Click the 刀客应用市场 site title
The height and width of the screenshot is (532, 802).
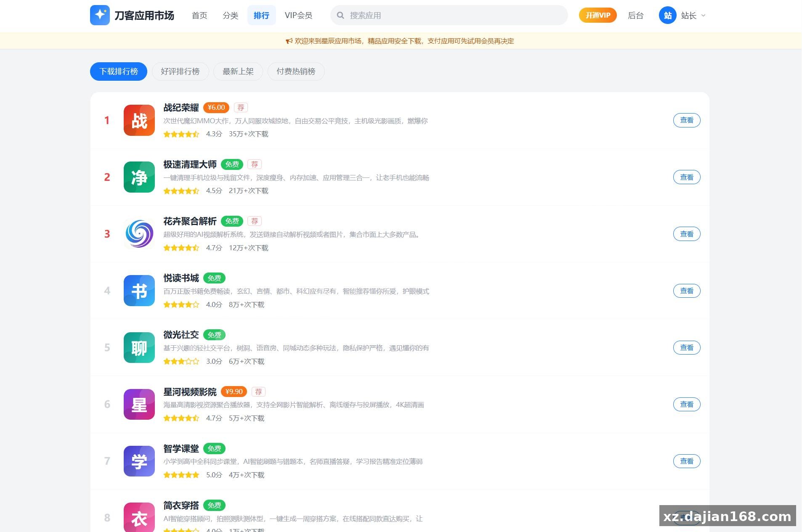click(x=144, y=16)
